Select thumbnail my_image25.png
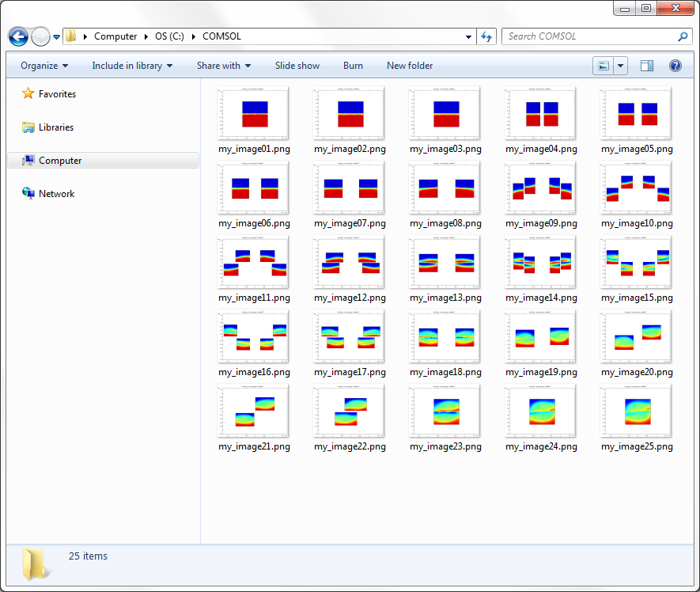Viewport: 700px width, 592px height. (637, 411)
